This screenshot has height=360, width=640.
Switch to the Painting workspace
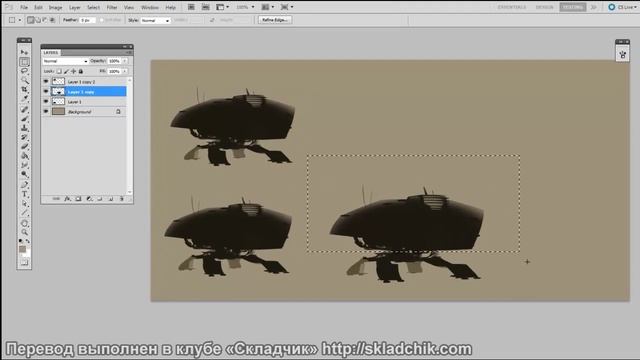point(573,7)
